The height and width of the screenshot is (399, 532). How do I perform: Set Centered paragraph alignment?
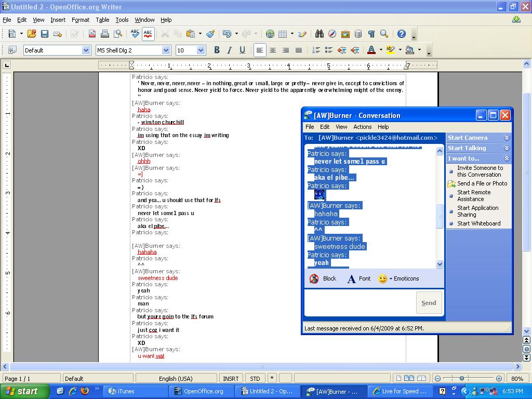point(272,50)
